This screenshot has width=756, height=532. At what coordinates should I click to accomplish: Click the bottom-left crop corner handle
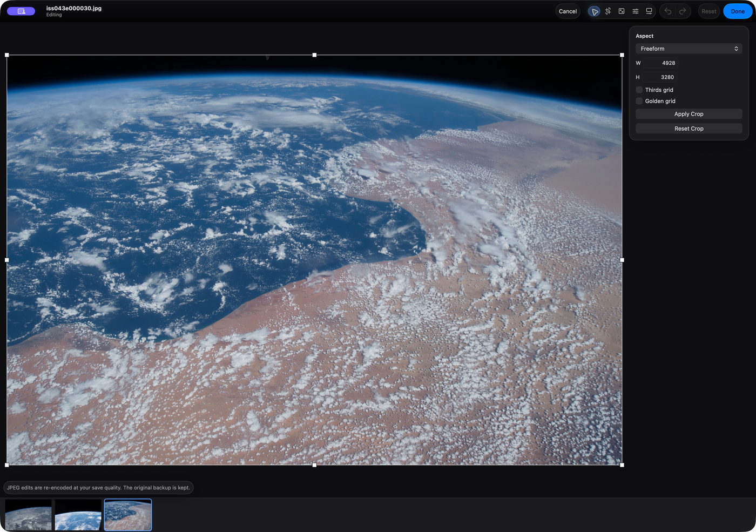click(x=7, y=465)
